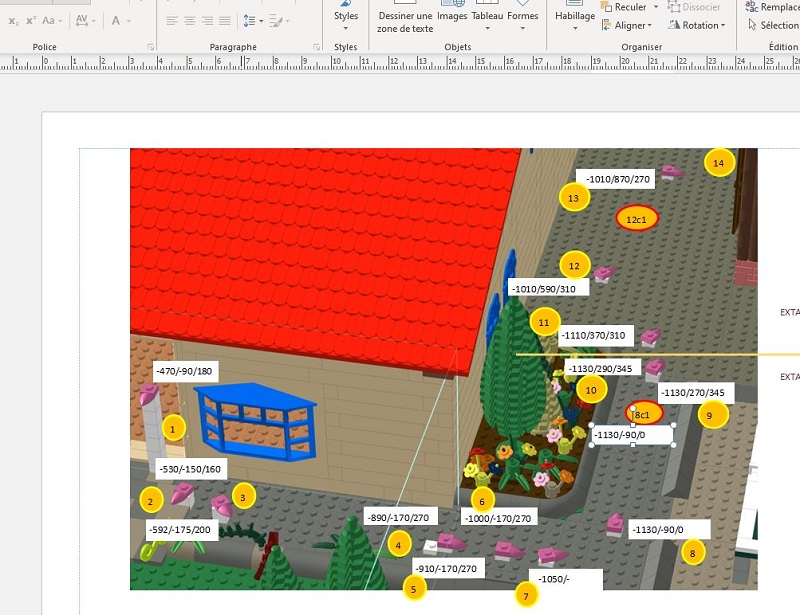Select the yellow circle numbered 8
Image resolution: width=800 pixels, height=615 pixels.
point(692,553)
